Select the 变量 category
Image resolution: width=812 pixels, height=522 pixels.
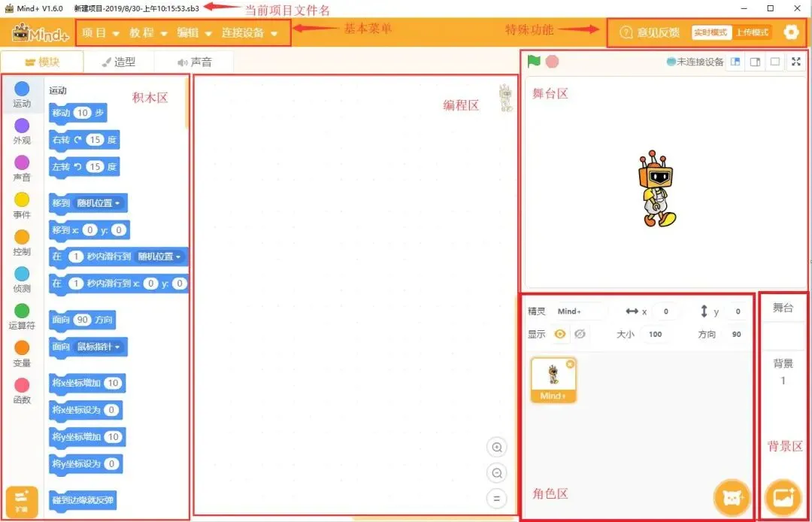pos(22,354)
